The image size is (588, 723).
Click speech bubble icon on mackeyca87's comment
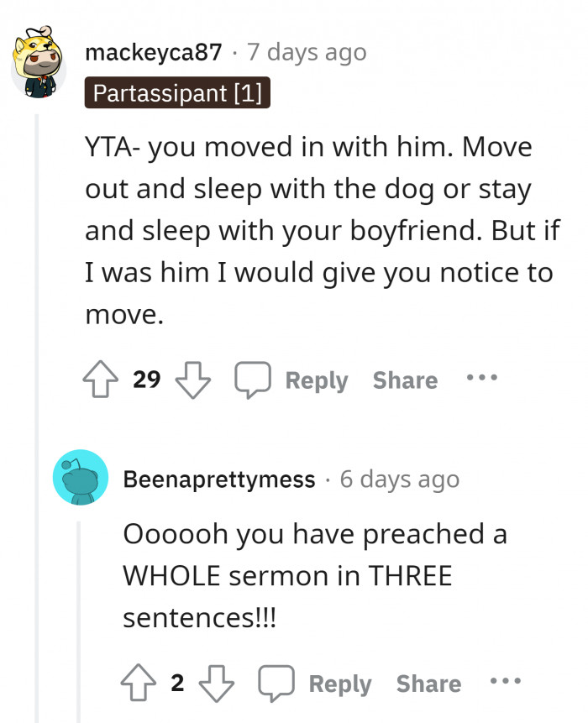(x=250, y=380)
